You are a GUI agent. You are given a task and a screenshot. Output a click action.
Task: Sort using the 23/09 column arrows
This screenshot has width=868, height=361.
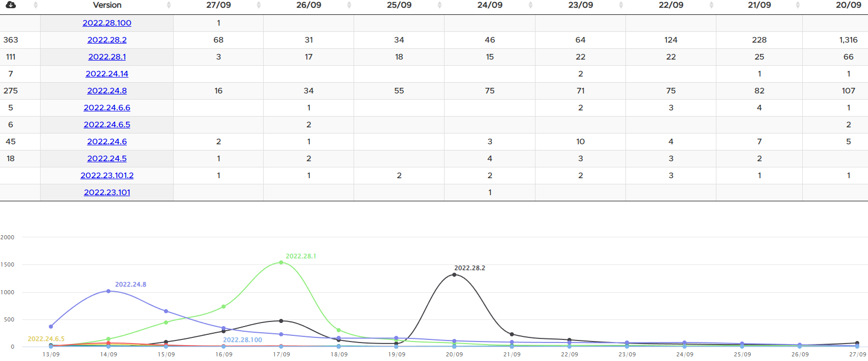(621, 5)
